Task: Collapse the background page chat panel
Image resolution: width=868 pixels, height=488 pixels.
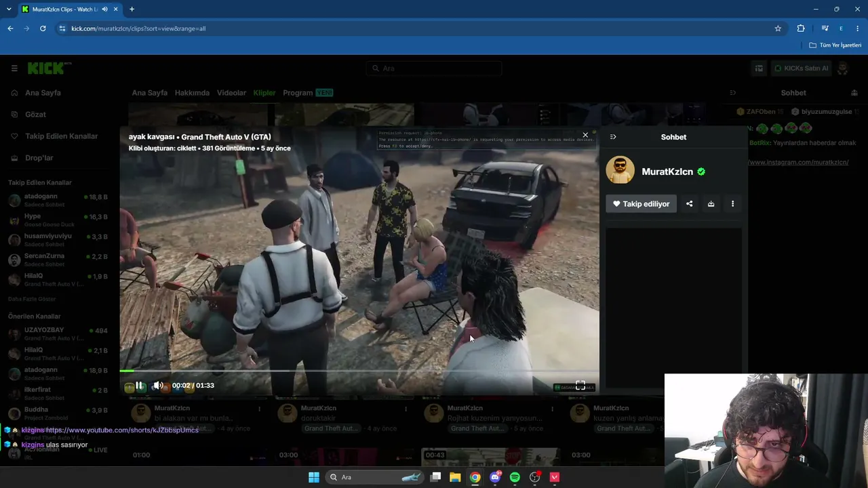Action: 732,93
